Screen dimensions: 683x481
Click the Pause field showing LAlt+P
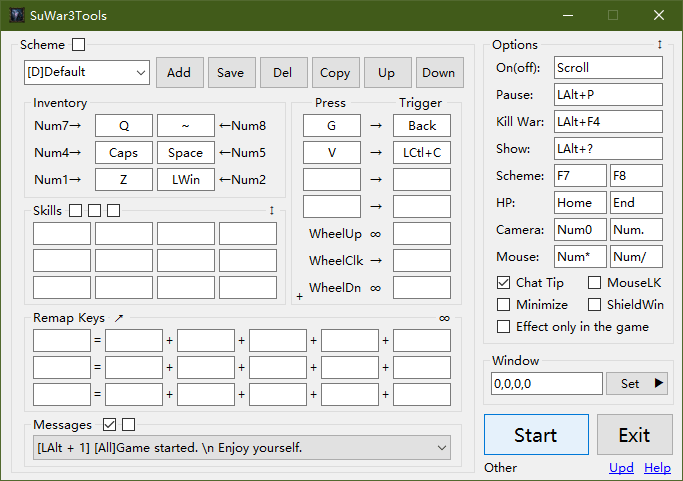pyautogui.click(x=608, y=95)
